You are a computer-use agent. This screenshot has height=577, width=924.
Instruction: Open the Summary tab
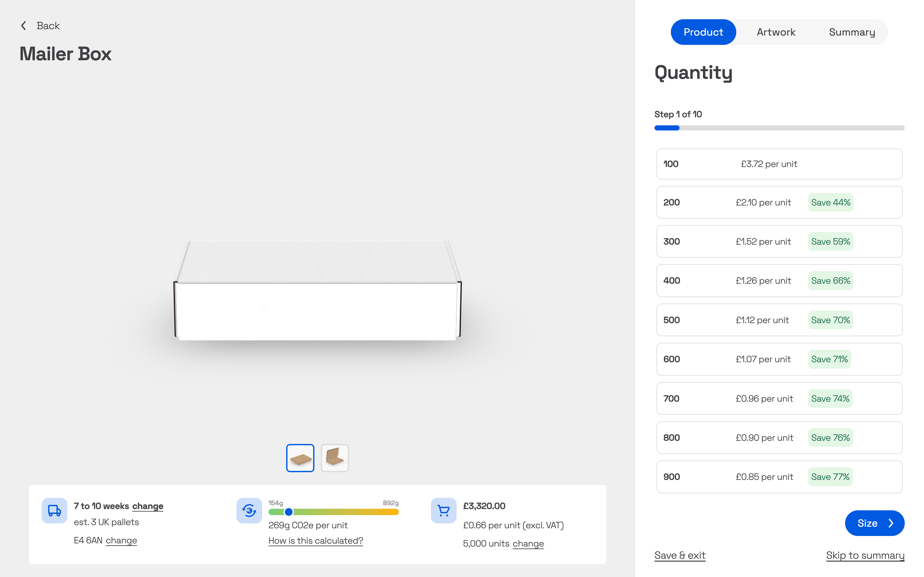tap(852, 32)
